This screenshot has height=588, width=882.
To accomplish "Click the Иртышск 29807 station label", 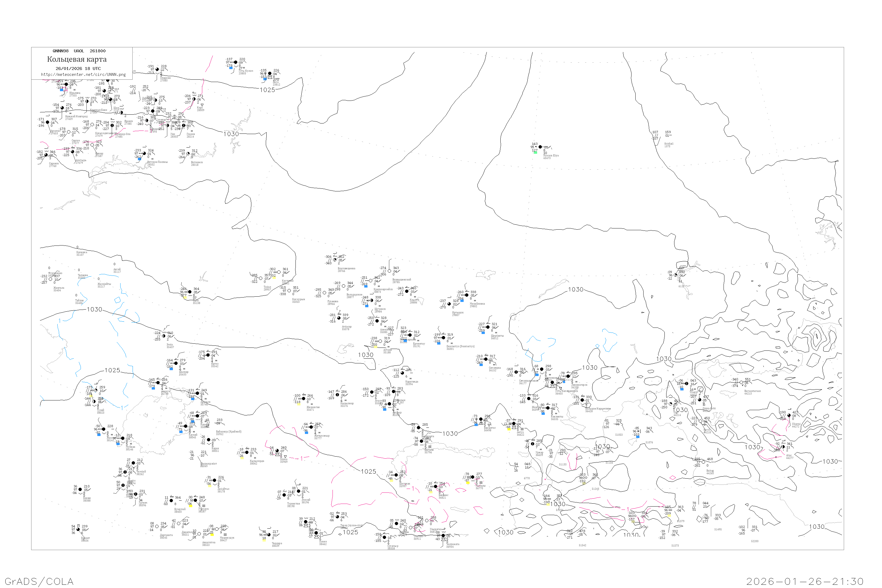I will [457, 313].
